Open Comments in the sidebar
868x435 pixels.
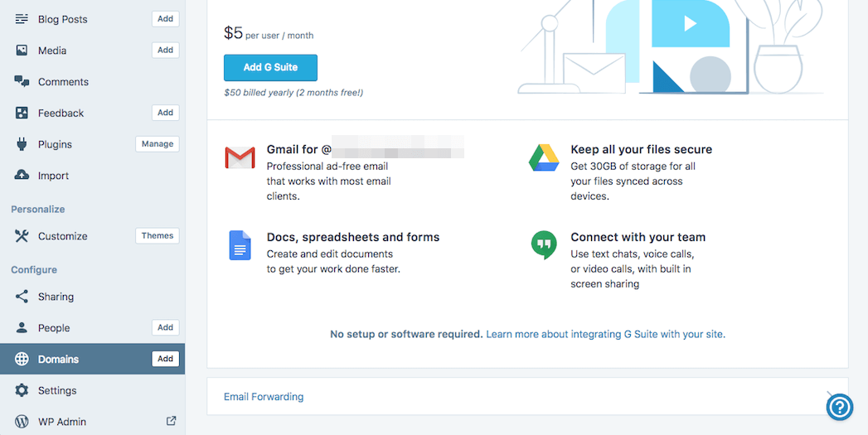(63, 82)
